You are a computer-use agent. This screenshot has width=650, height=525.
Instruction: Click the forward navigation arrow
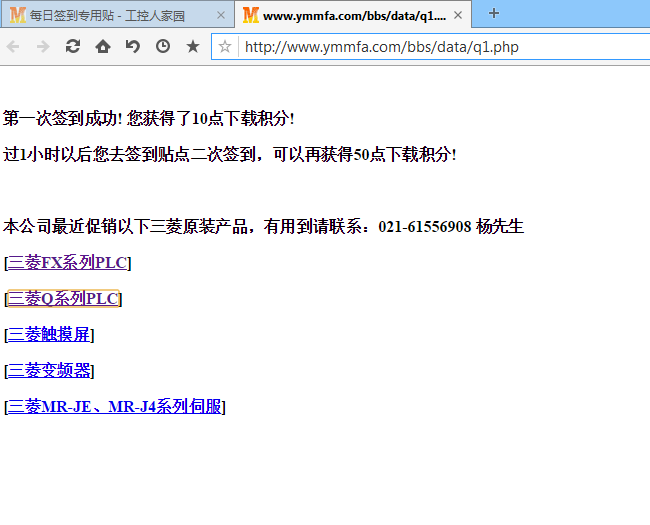[x=43, y=46]
